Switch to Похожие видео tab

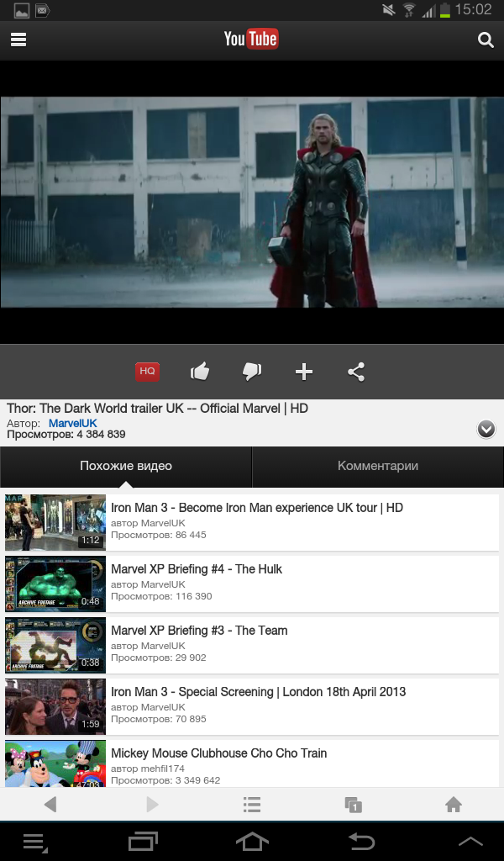(x=126, y=466)
